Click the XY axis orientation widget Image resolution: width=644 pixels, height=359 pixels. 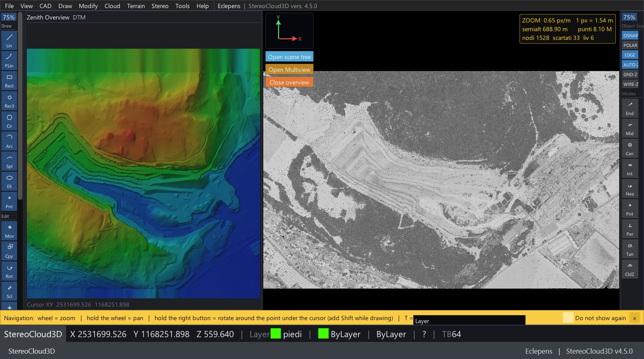[289, 31]
